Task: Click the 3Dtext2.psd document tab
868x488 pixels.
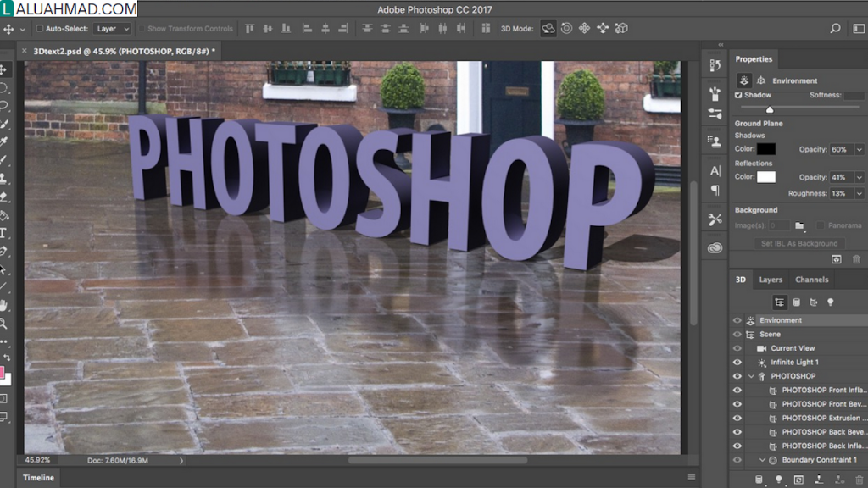Action: 124,51
